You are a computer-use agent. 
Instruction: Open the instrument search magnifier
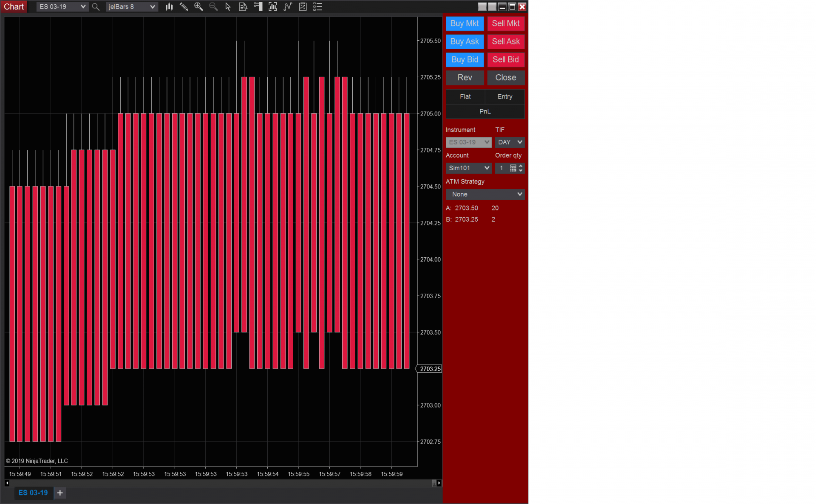click(x=95, y=6)
